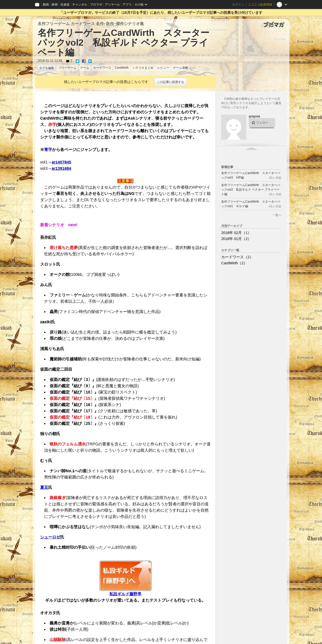Viewport: 322px width, 644px height.
Task: Click the golgoda username text
Action: coord(254,116)
